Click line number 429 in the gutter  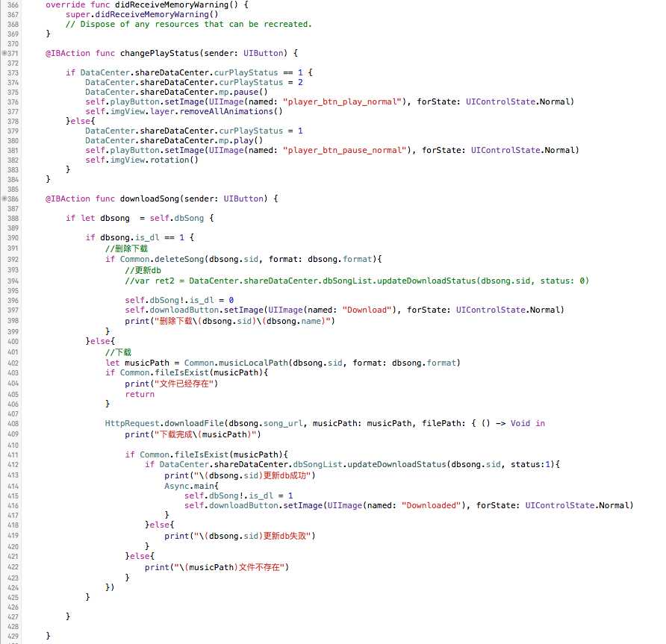13,636
